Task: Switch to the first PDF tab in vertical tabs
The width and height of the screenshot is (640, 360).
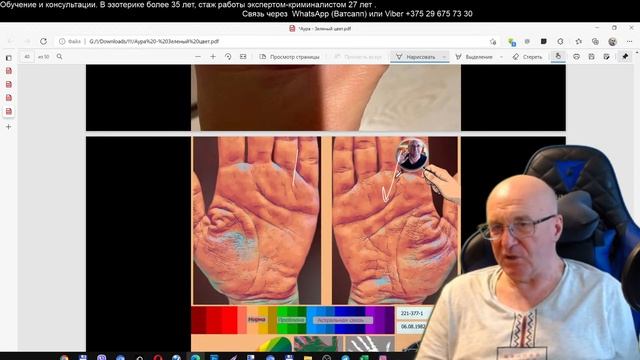Action: pos(9,71)
